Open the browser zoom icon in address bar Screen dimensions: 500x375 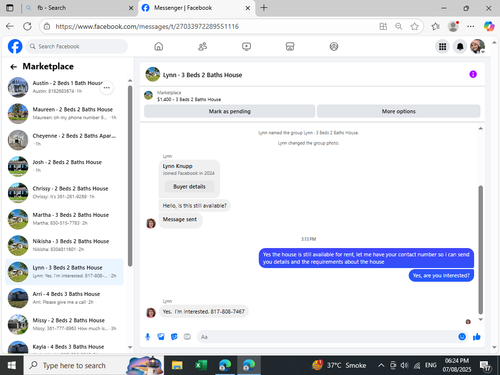click(399, 26)
